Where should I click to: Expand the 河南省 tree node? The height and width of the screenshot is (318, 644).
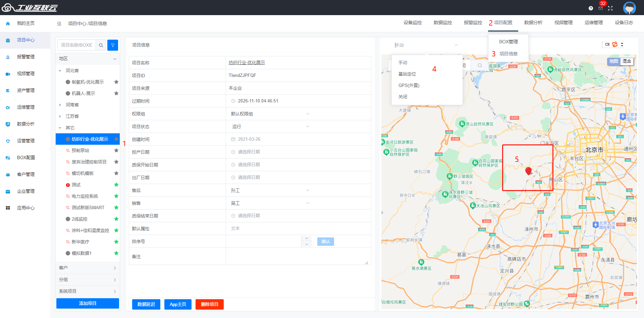[60, 105]
